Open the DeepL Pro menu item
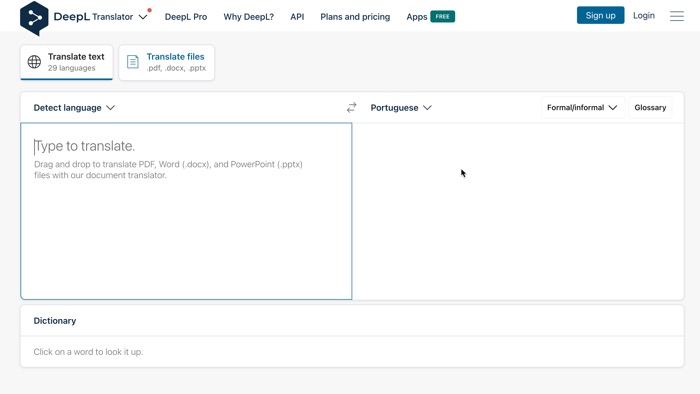This screenshot has width=700, height=394. click(186, 17)
